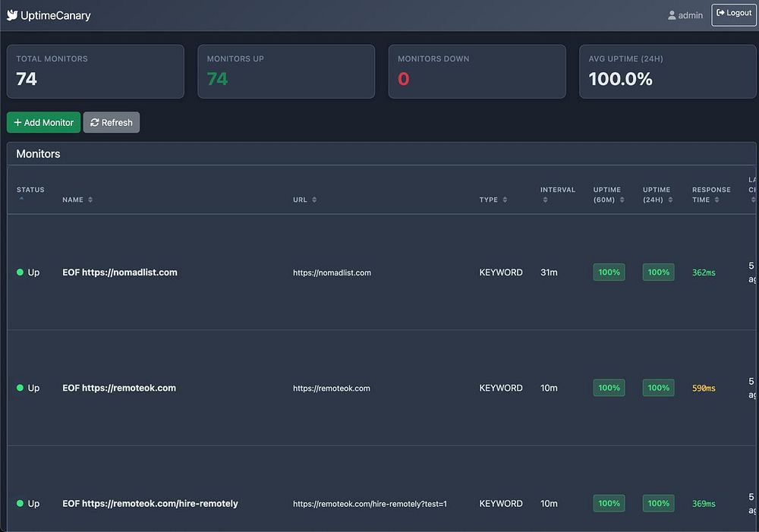Click EOF https://remoteok.com 24H uptime 100% badge

point(658,388)
